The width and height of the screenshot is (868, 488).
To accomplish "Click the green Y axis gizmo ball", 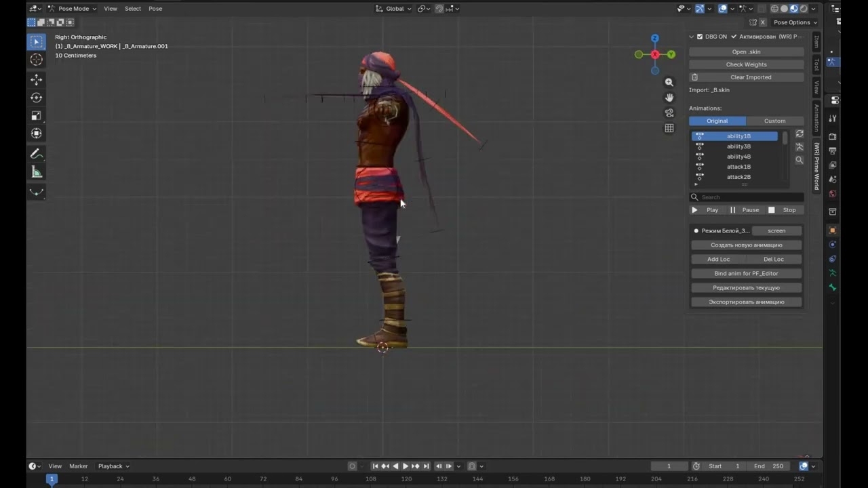I will tap(671, 54).
